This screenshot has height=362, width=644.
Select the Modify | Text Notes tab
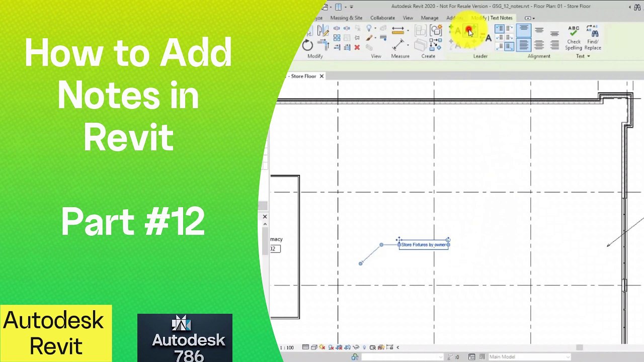tap(492, 18)
